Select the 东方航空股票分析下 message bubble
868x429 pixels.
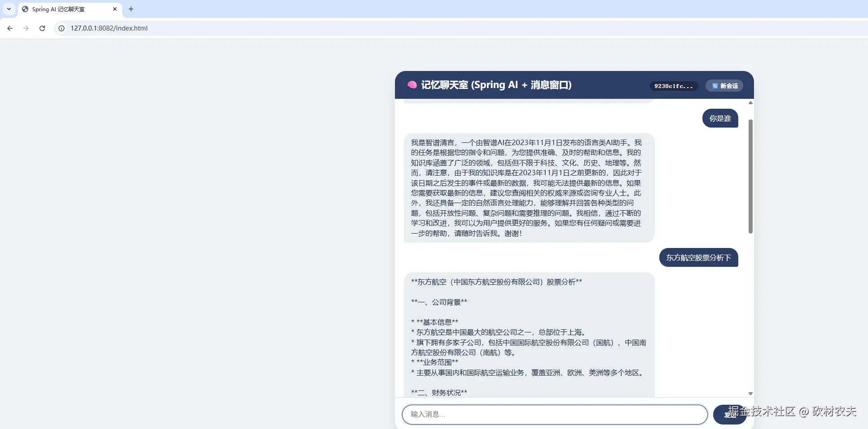click(x=698, y=257)
